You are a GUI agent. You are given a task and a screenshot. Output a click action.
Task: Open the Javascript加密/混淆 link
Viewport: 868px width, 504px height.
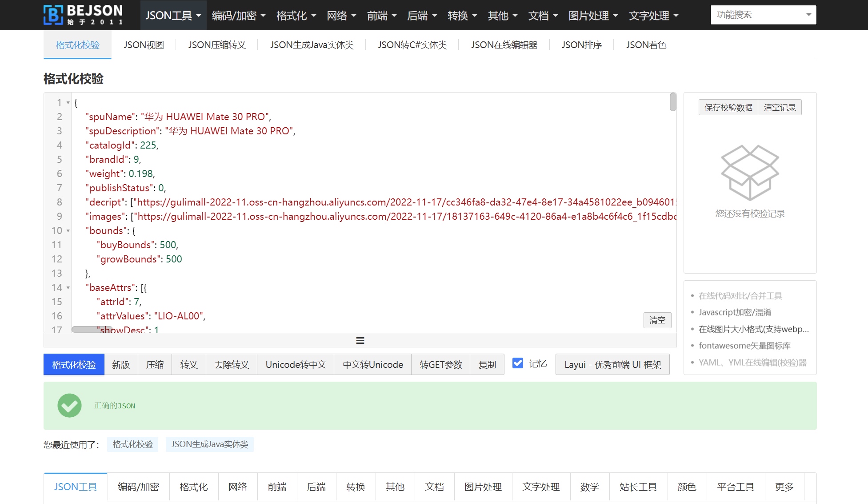click(735, 312)
